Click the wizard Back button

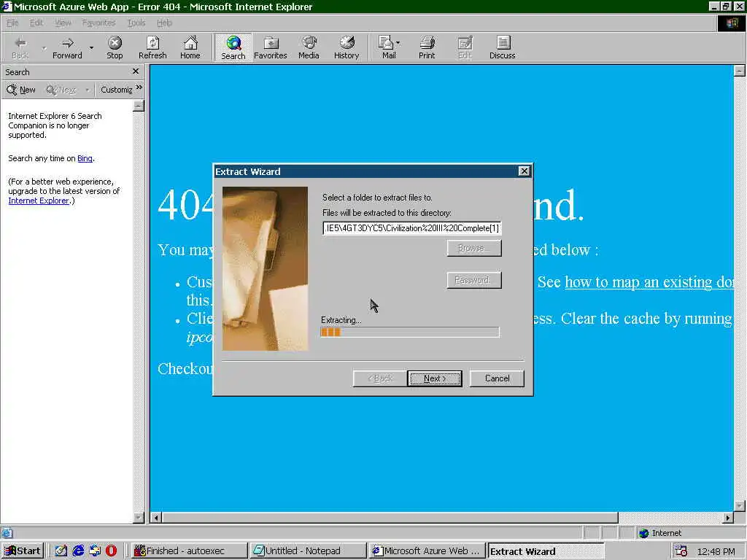point(379,378)
